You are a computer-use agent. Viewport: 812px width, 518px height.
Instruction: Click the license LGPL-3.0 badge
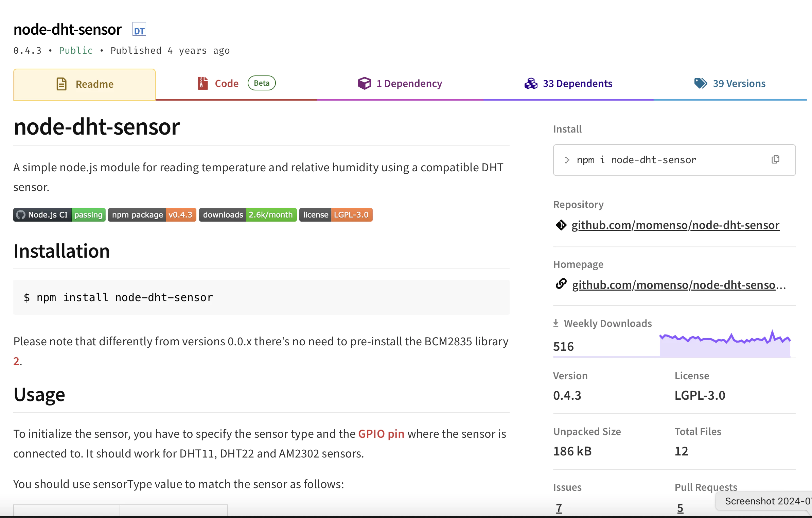point(336,215)
